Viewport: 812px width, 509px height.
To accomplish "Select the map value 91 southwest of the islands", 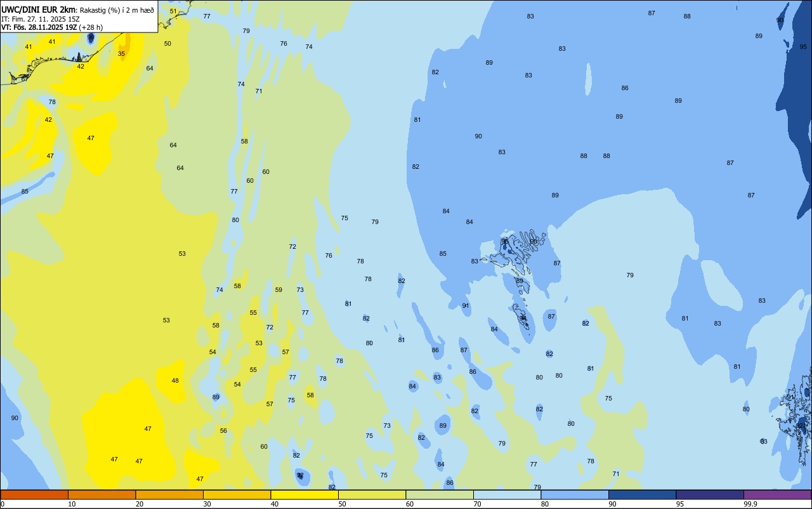I will point(466,306).
